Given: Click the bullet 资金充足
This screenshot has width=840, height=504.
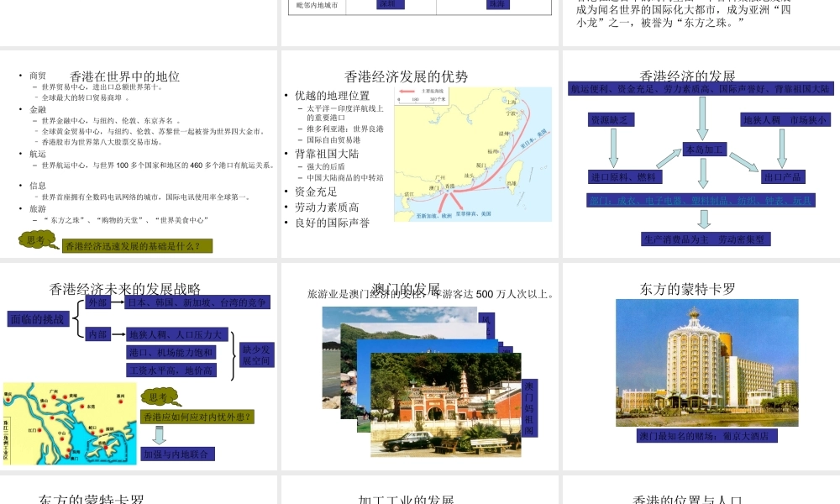Looking at the screenshot, I should click(x=316, y=192).
